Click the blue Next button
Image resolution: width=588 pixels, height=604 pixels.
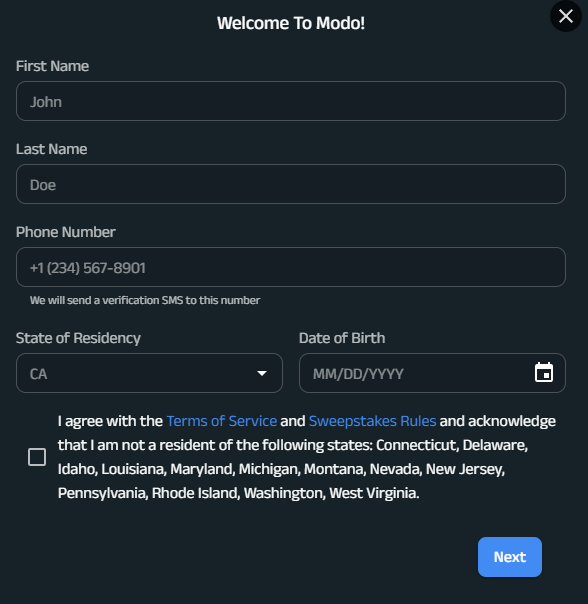[x=510, y=557]
